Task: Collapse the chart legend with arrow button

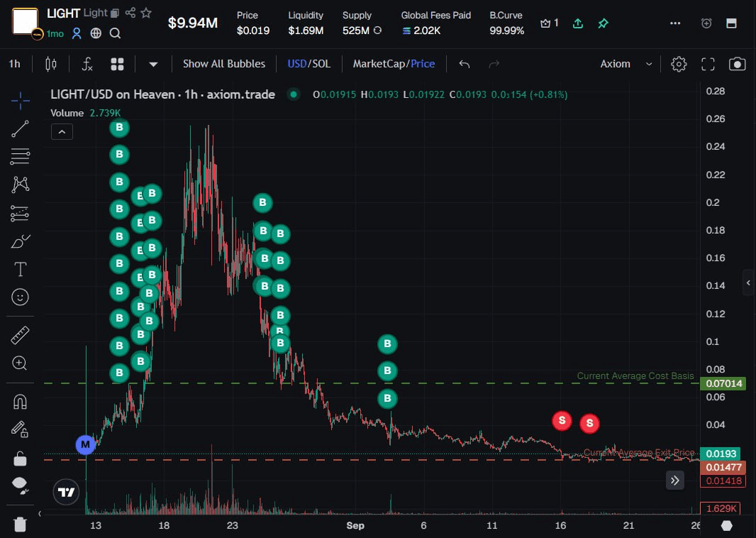Action: point(62,131)
